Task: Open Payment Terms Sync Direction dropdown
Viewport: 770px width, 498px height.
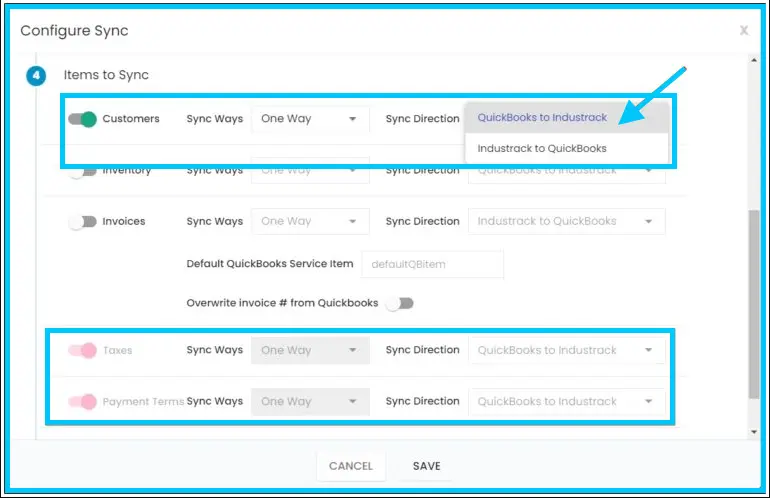Action: click(x=567, y=402)
